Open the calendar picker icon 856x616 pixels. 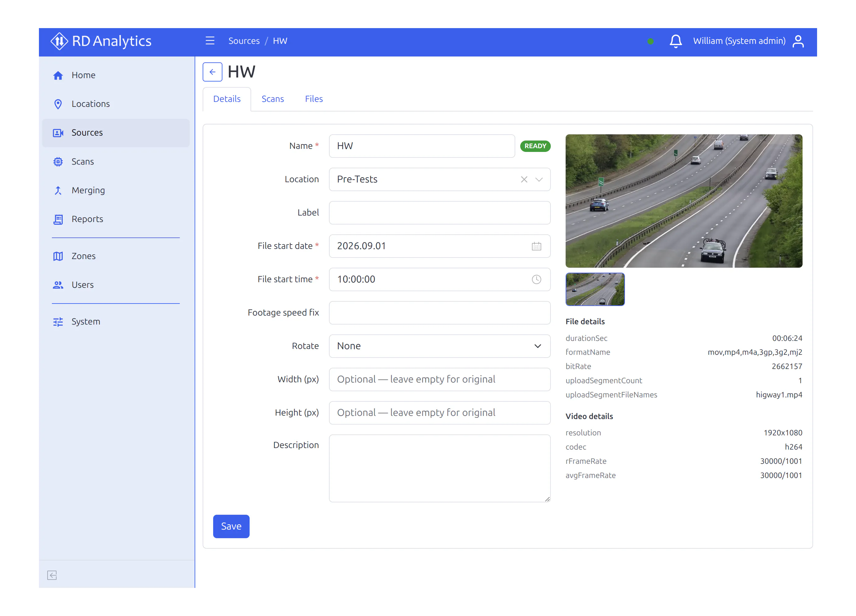click(x=536, y=246)
